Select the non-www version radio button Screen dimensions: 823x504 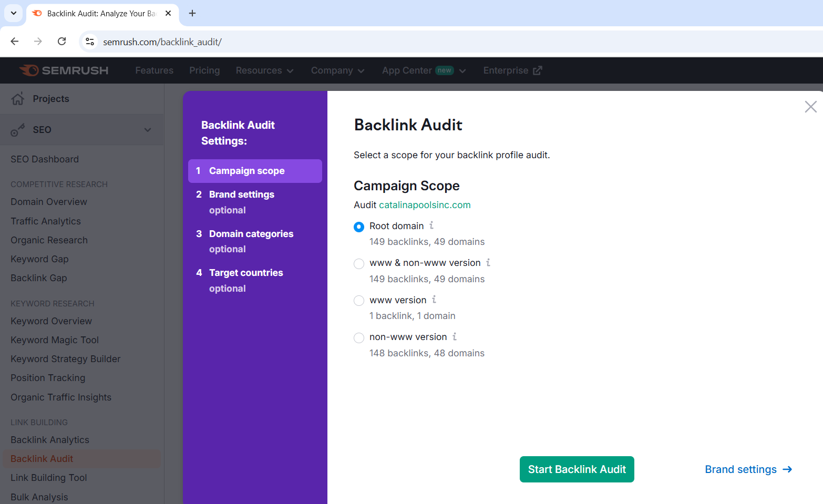(359, 337)
